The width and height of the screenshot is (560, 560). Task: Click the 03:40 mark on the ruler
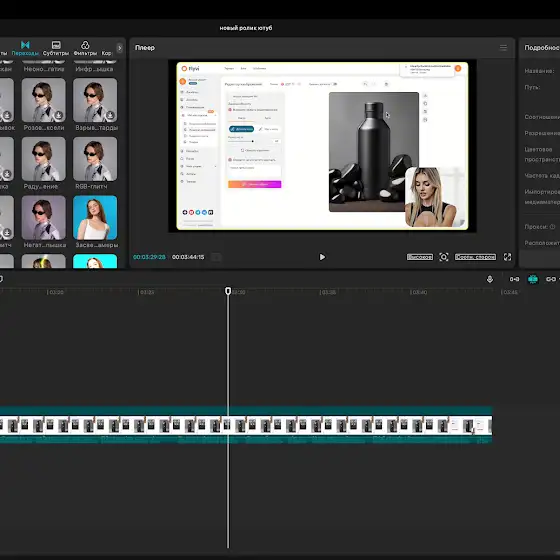418,292
